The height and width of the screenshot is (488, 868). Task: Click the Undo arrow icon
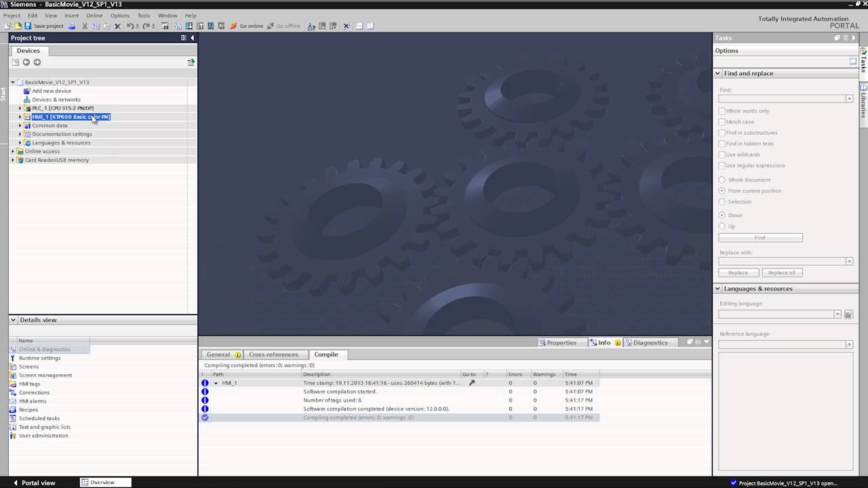(x=130, y=26)
